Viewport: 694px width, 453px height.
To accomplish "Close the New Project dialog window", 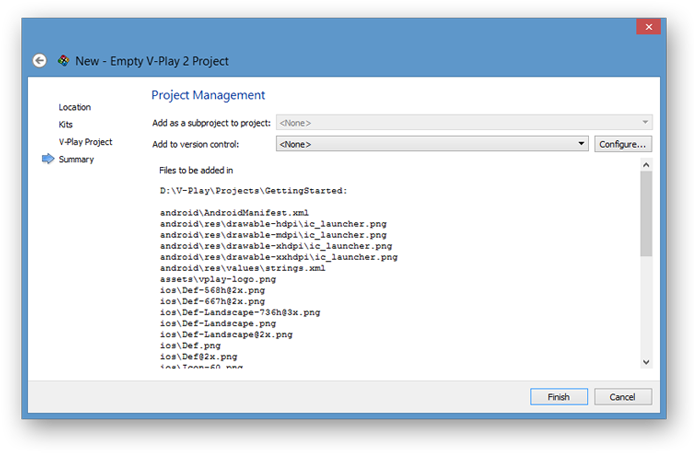I will click(x=648, y=27).
